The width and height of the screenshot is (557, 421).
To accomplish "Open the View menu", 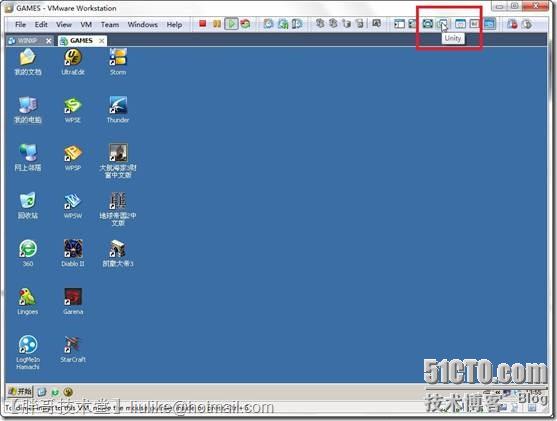I will pos(64,25).
